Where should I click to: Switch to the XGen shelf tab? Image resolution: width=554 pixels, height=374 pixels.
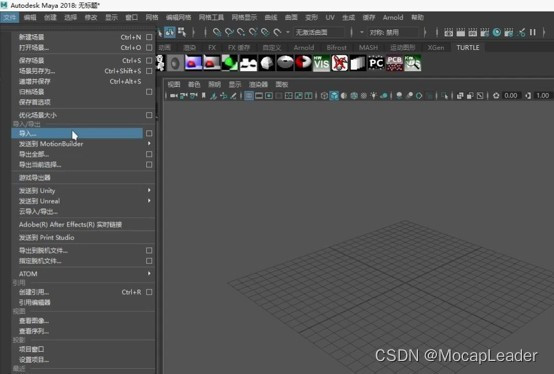click(436, 47)
